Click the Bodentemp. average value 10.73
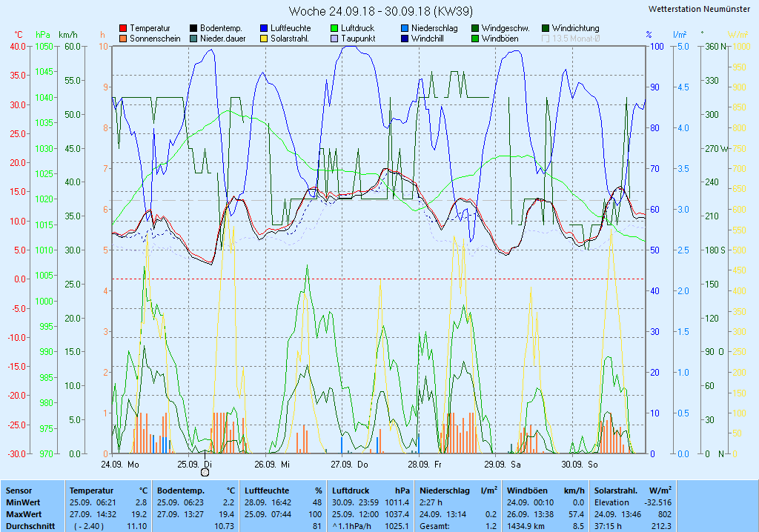Image resolution: width=759 pixels, height=532 pixels. pos(224,526)
